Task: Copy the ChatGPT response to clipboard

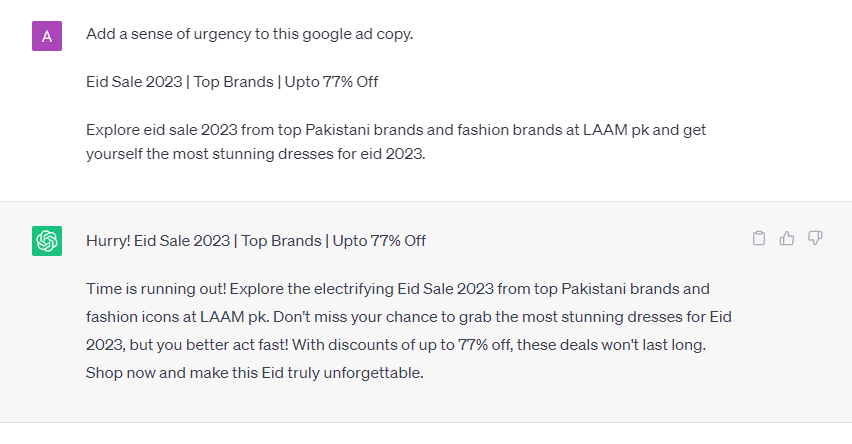Action: tap(759, 238)
